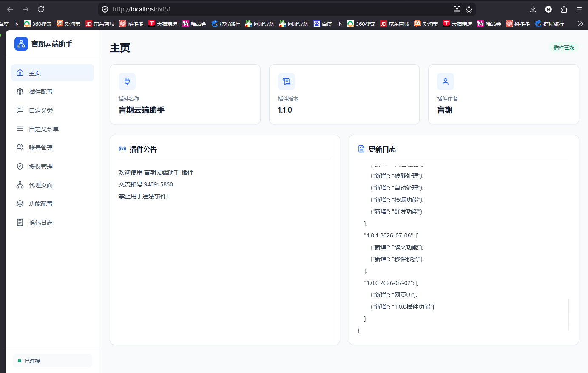Open the G profile account icon

coord(548,9)
